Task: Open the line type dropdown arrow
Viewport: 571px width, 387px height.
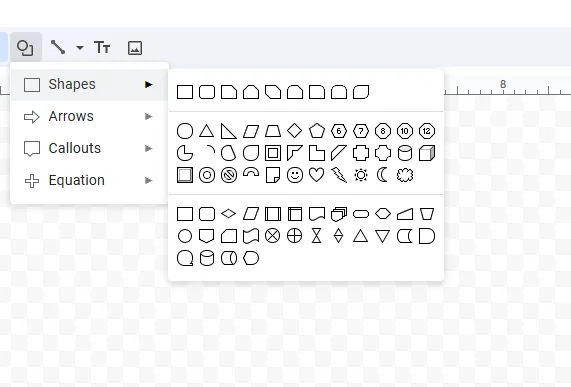Action: pyautogui.click(x=80, y=48)
